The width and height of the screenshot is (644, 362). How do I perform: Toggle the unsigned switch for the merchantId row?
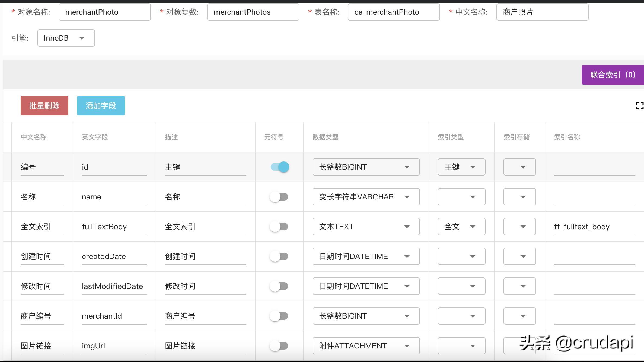tap(279, 316)
